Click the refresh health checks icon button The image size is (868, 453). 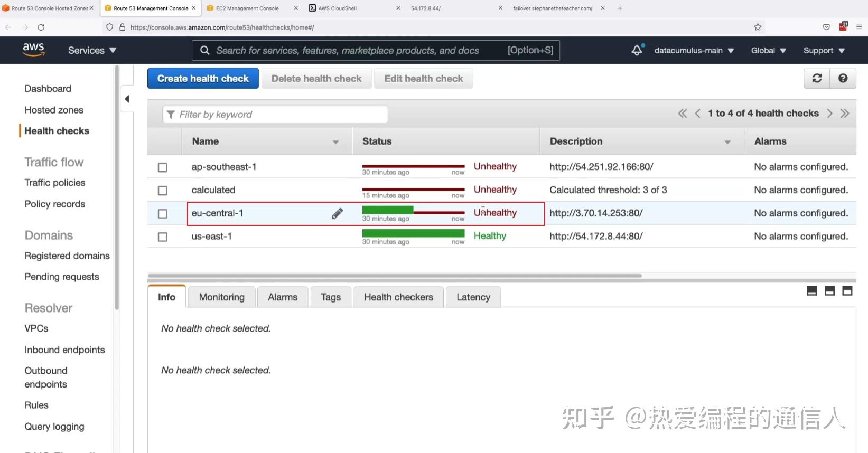817,78
